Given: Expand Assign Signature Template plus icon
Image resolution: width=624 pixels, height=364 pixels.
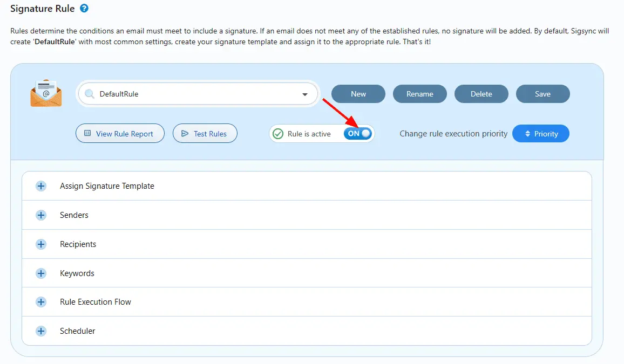Looking at the screenshot, I should (x=41, y=186).
